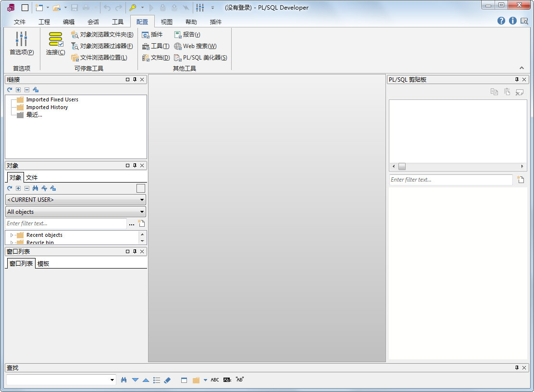Toggle highlighted Ab whole-word option in 查找 bar

tap(227, 380)
